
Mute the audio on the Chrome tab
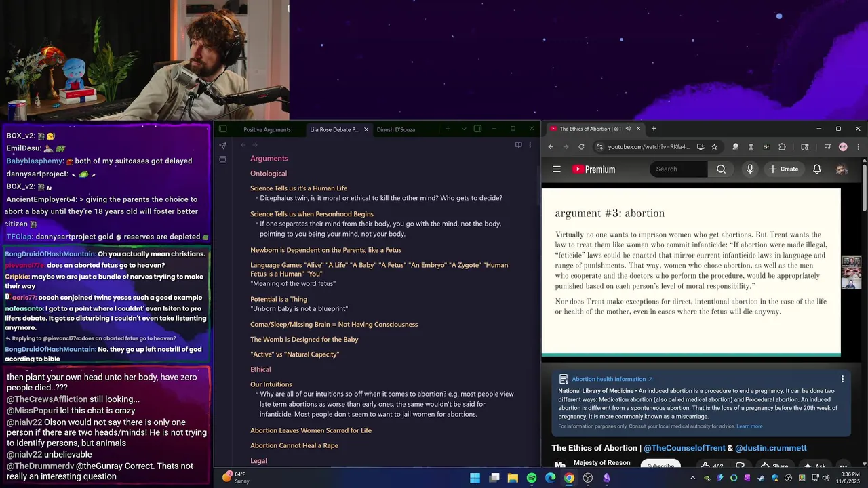click(x=628, y=129)
